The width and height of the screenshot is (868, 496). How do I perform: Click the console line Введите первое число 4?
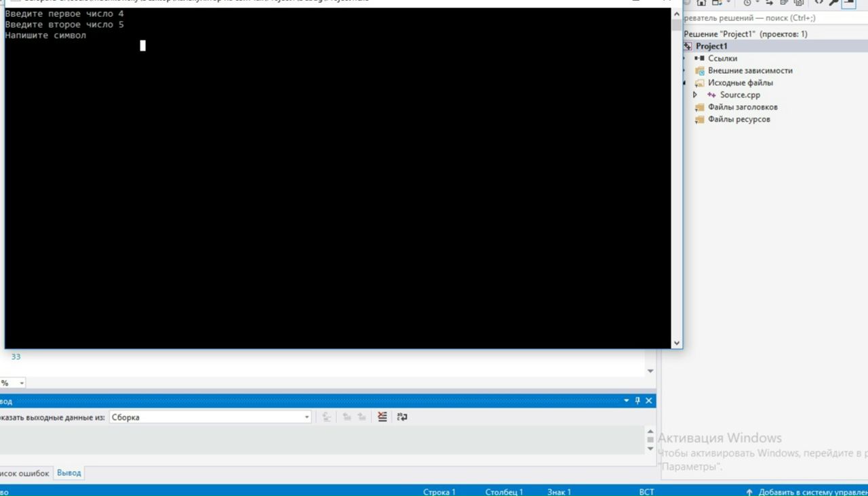pos(64,14)
